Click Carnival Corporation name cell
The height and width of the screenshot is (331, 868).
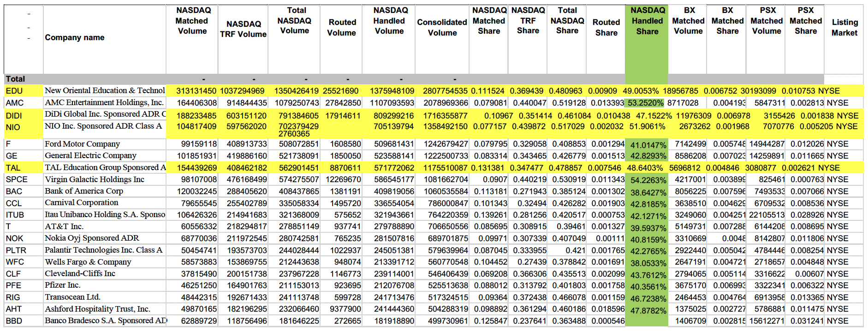point(82,202)
